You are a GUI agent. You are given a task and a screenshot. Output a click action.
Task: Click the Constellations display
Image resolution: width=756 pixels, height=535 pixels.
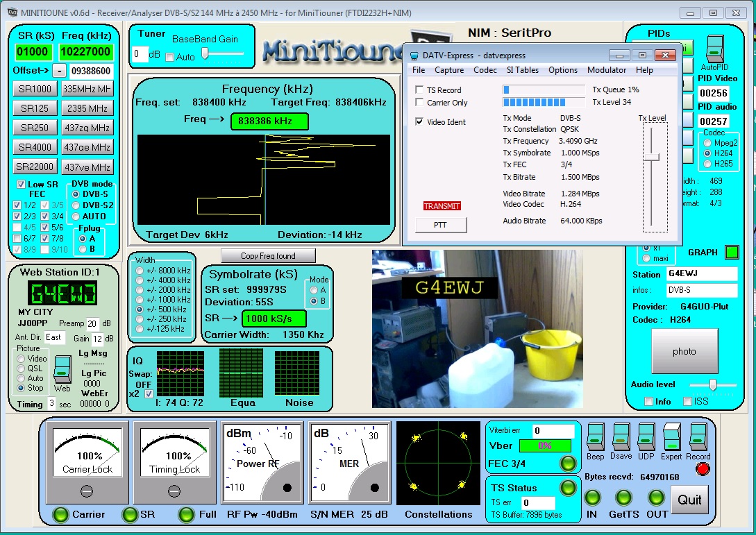click(x=438, y=464)
